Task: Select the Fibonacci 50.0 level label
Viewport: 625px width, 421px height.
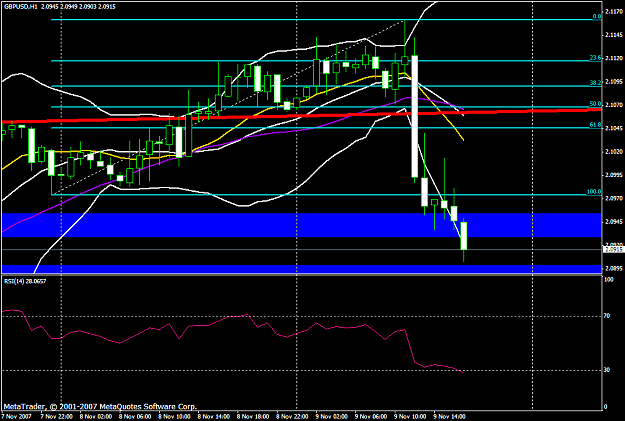Action: [596, 104]
